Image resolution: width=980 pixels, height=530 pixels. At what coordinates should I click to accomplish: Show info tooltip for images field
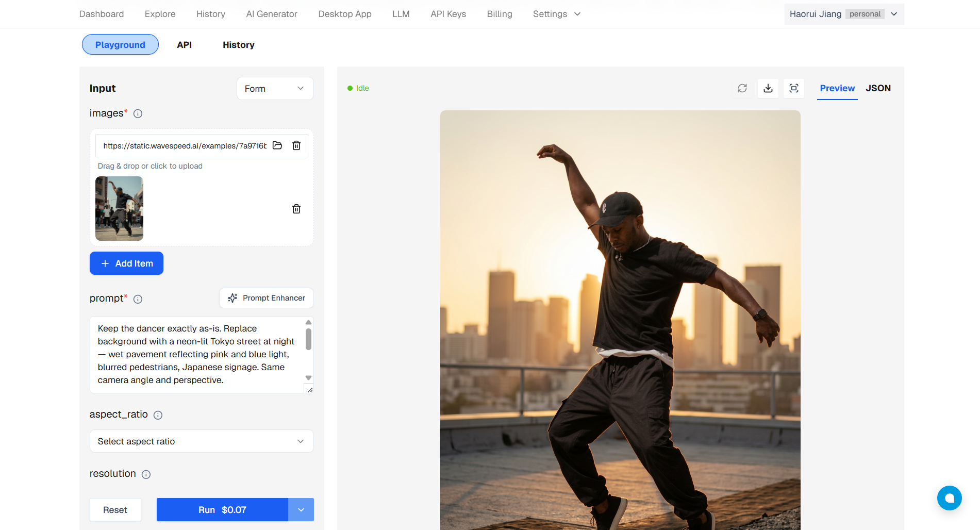tap(138, 113)
